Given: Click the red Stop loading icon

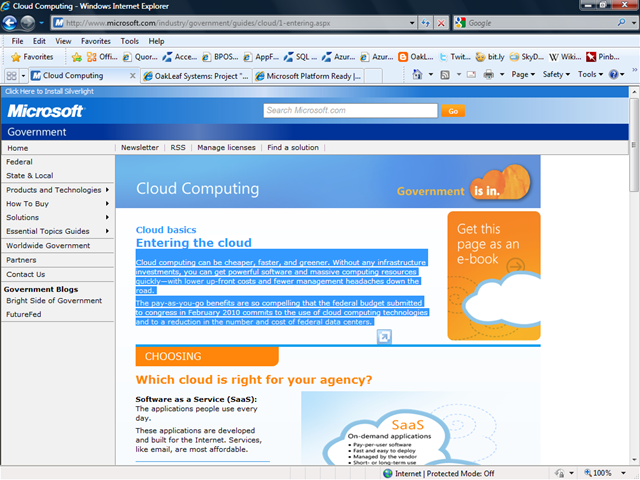Looking at the screenshot, I should (441, 23).
